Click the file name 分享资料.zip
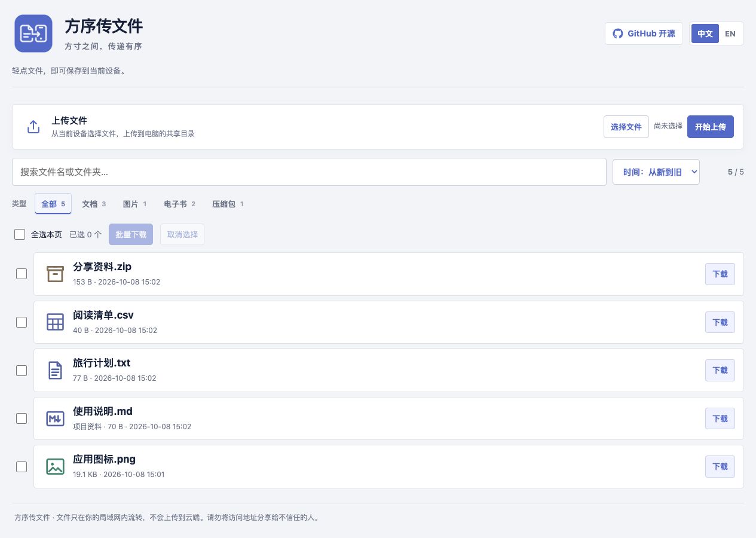756x538 pixels. click(x=102, y=267)
